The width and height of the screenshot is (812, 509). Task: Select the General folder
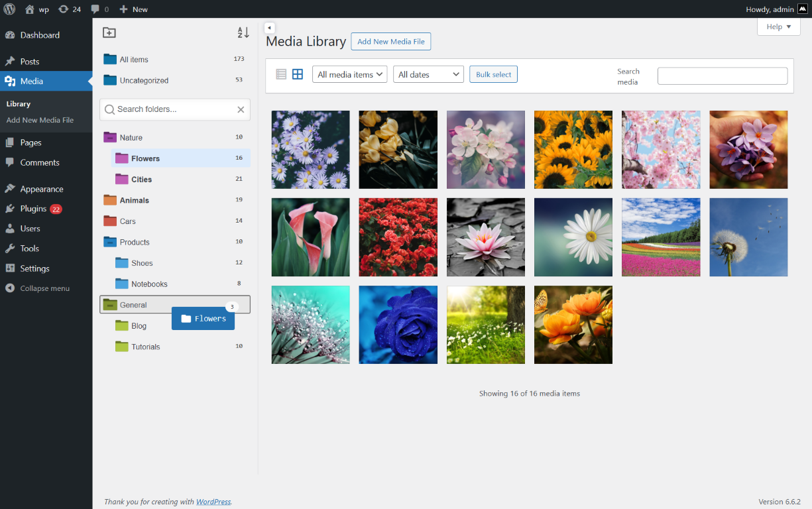pyautogui.click(x=175, y=304)
